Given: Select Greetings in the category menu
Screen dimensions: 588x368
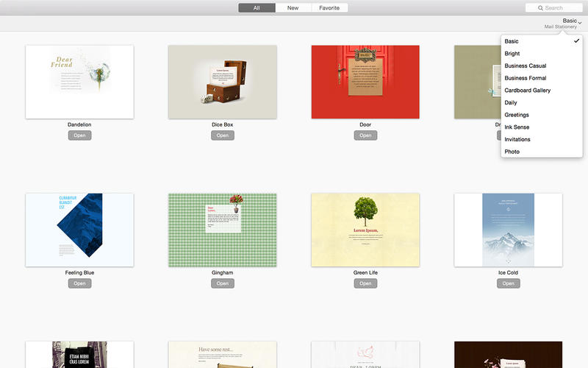Looking at the screenshot, I should coord(542,115).
